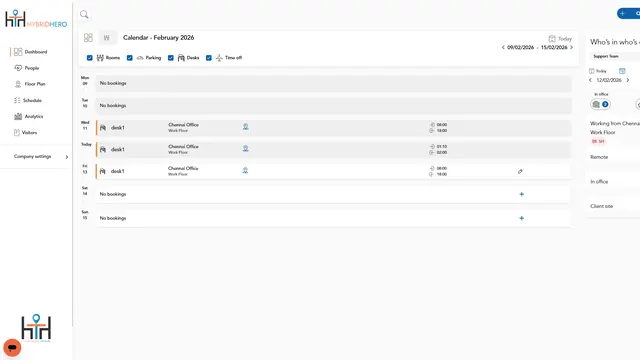Viewport: 640px width, 360px height.
Task: Toggle the Time off checkbox
Action: tap(209, 58)
